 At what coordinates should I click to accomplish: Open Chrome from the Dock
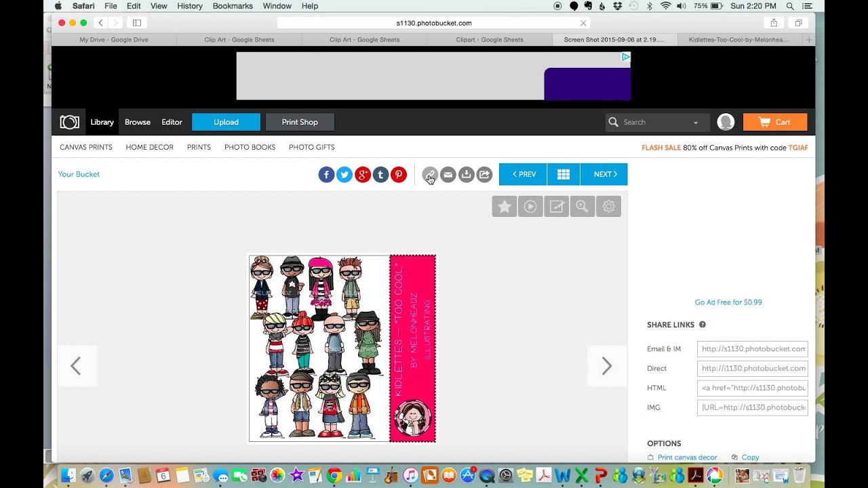coord(334,475)
